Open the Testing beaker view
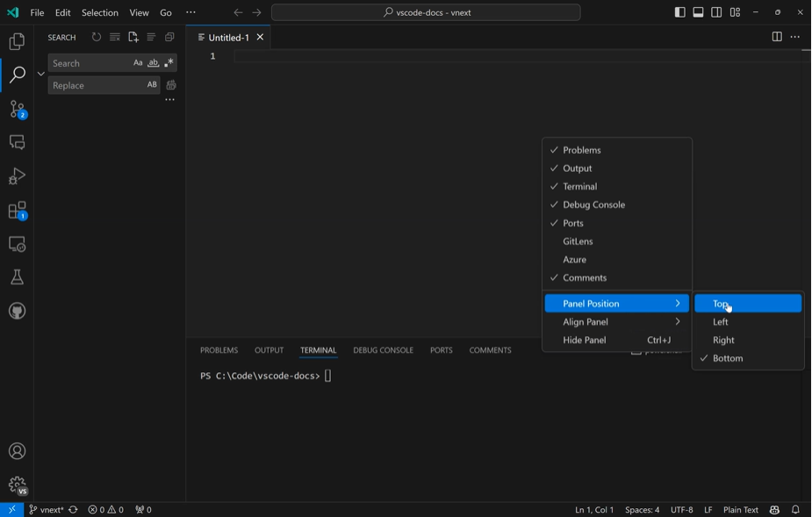812x517 pixels. (x=17, y=276)
